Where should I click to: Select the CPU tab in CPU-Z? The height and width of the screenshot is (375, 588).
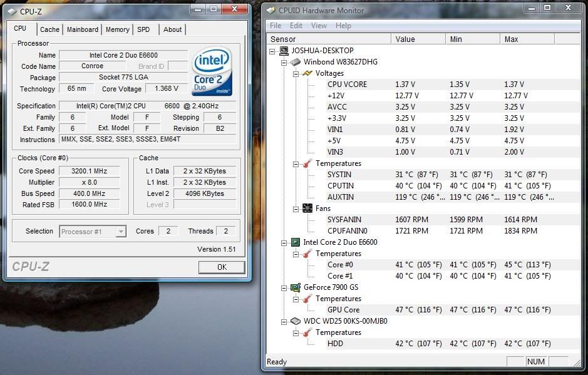[20, 29]
